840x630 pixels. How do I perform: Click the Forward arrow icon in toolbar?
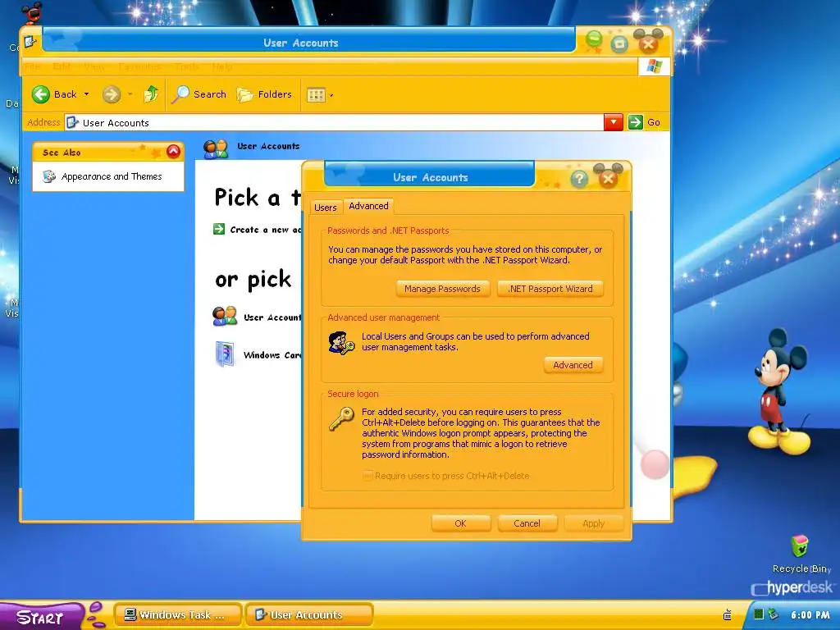pyautogui.click(x=111, y=95)
